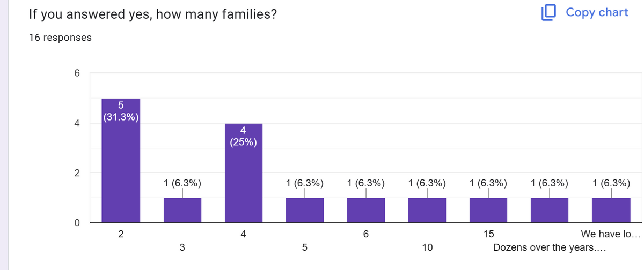Screen dimensions: 644x270
Task: Click the truncated 'We have lo...' axis label
Action: point(611,234)
